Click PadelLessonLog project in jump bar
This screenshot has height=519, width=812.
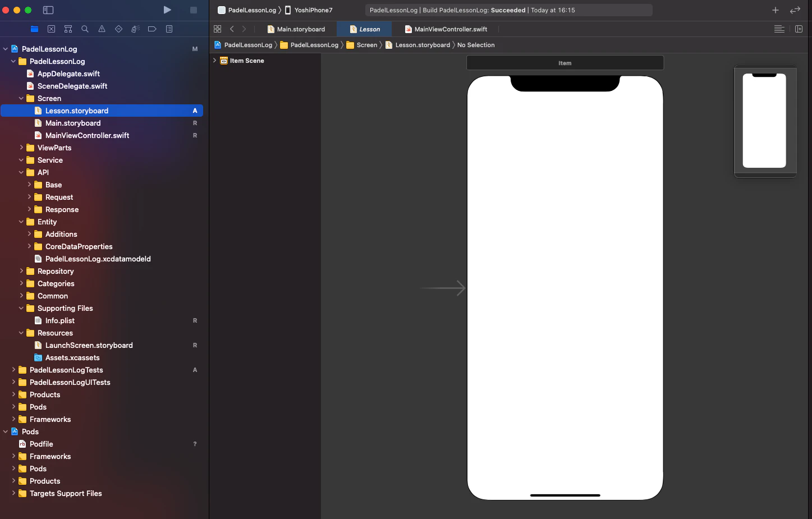pos(243,45)
